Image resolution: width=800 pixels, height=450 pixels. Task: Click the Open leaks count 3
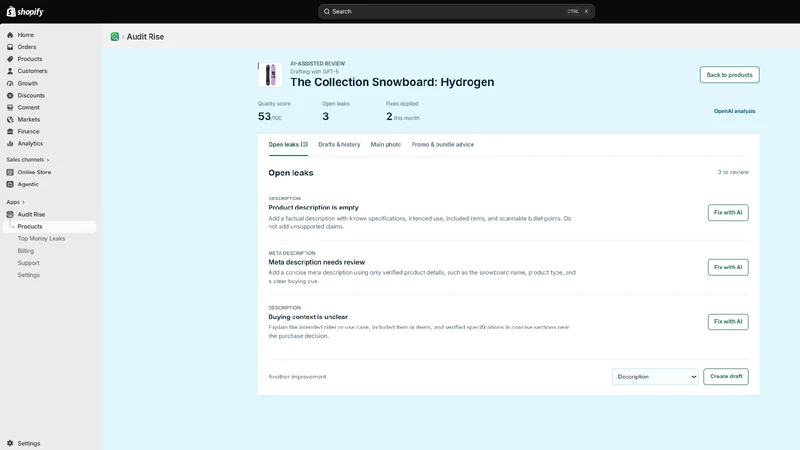326,117
